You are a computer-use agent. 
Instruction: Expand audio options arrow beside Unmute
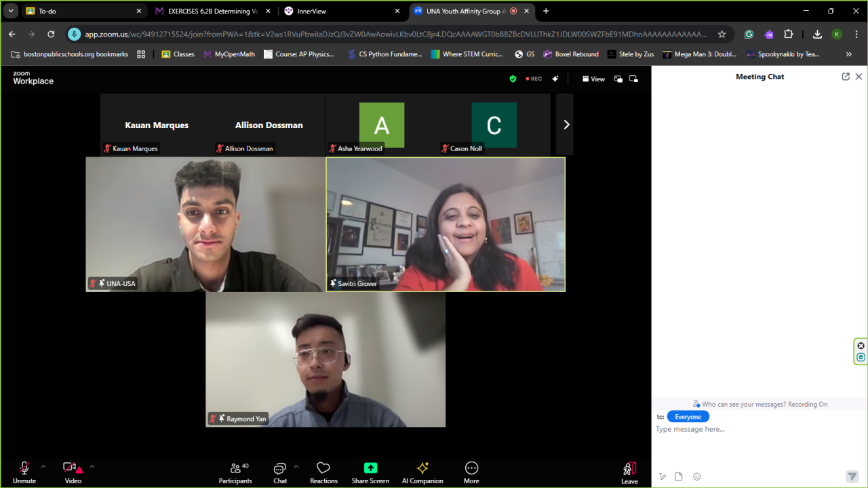click(x=43, y=466)
